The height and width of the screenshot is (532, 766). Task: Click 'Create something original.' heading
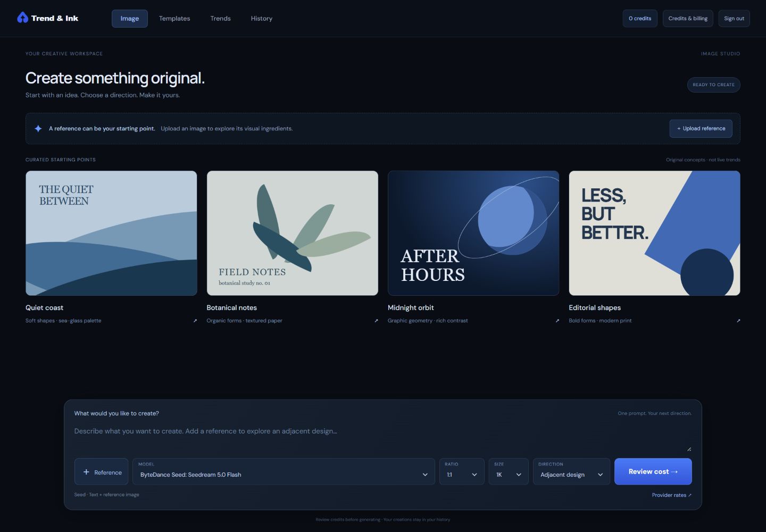pyautogui.click(x=115, y=78)
